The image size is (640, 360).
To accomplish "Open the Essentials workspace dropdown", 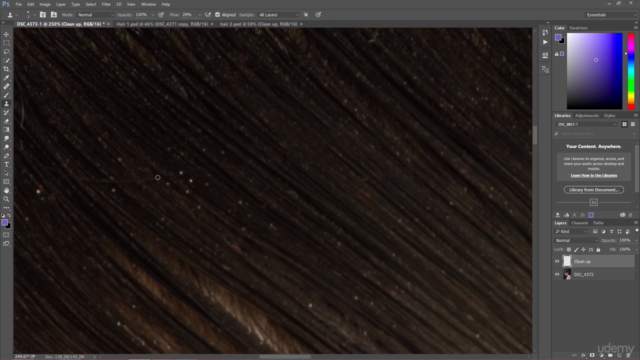I will tap(611, 15).
